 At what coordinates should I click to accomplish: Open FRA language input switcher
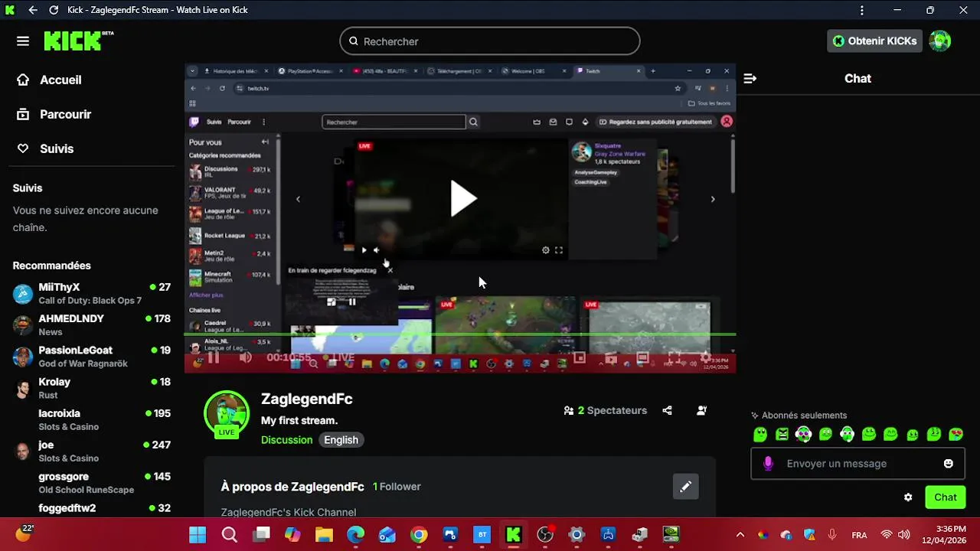859,535
